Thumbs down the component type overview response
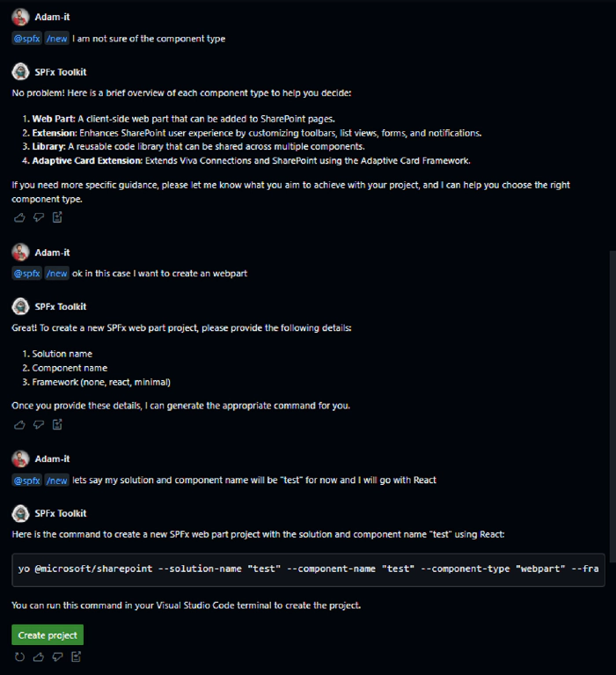616x675 pixels. tap(39, 217)
